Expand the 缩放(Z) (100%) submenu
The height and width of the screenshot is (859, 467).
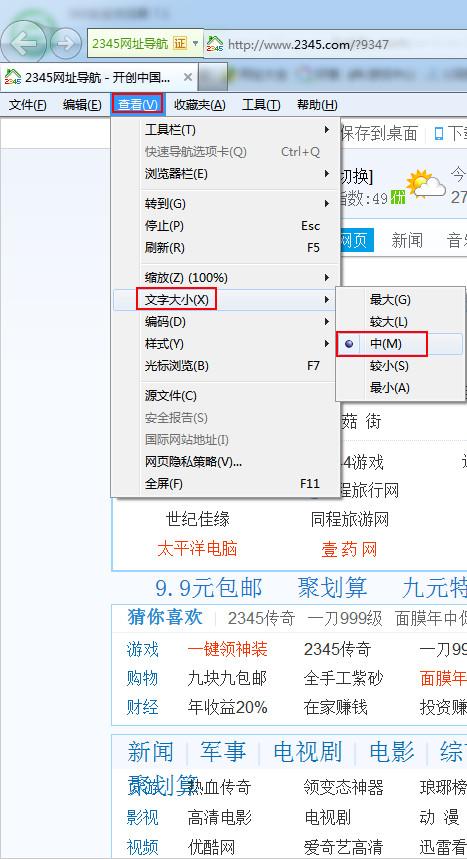tap(225, 277)
